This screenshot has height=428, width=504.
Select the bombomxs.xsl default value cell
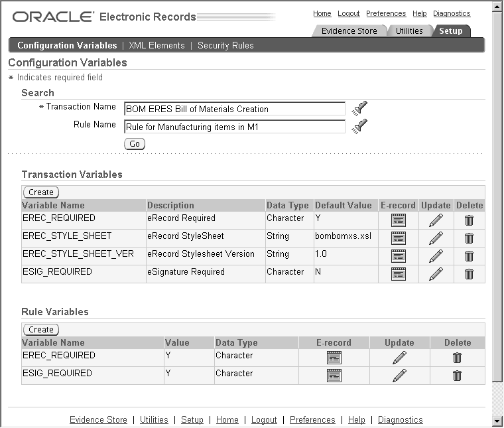346,238
